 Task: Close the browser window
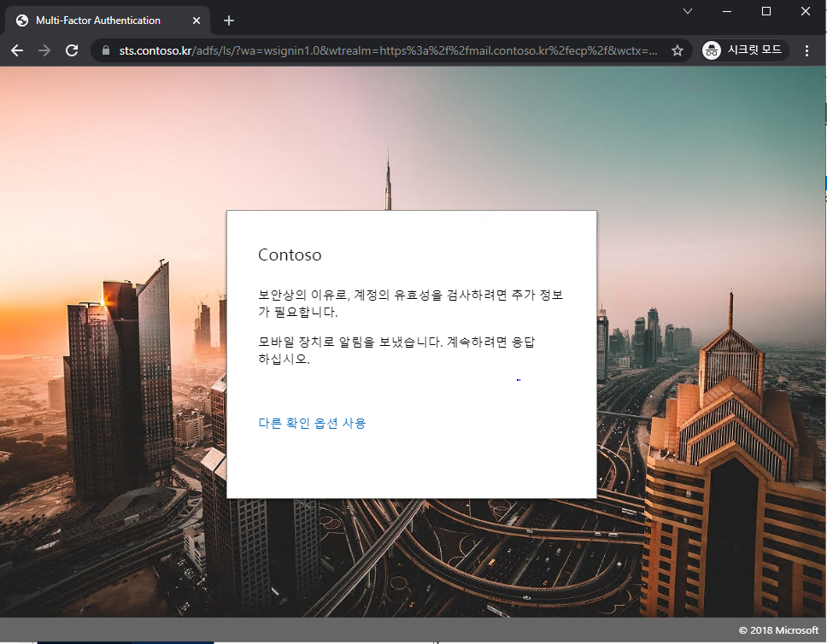coord(806,11)
